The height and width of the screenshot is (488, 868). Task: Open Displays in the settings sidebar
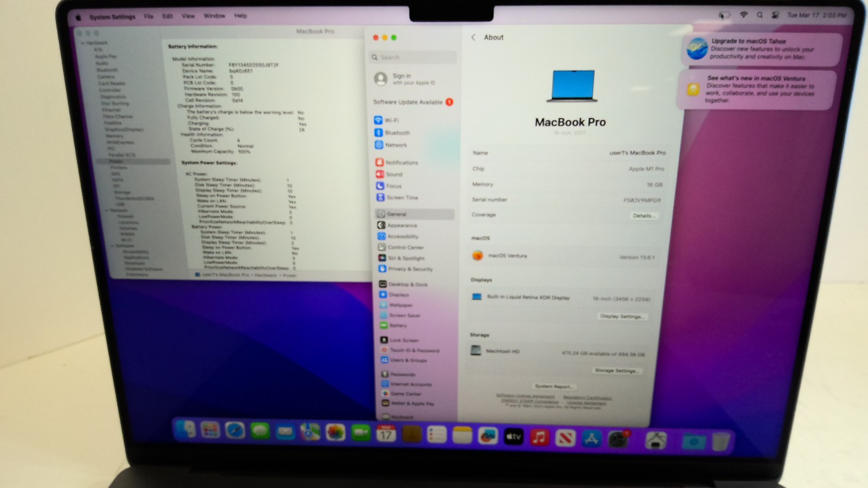394,294
